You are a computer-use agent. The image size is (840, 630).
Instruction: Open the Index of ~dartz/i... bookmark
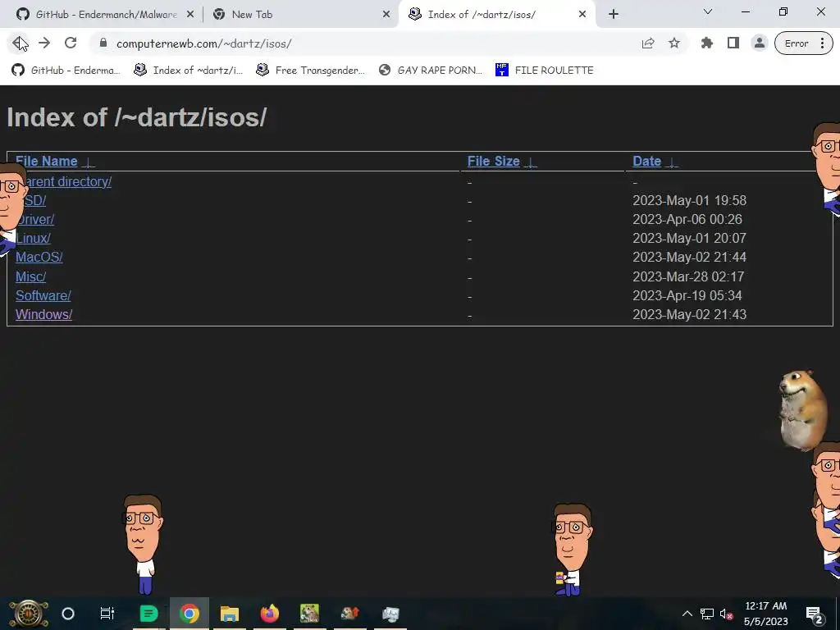point(188,71)
